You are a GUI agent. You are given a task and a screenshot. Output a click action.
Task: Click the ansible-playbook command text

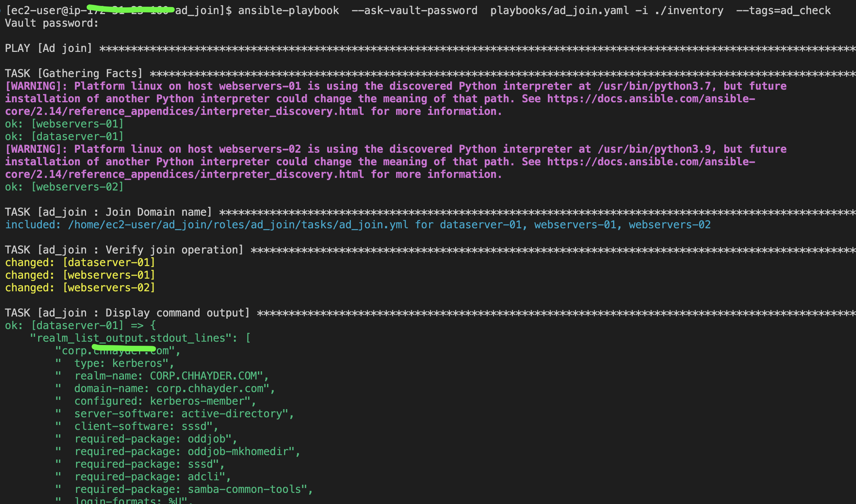tap(288, 10)
